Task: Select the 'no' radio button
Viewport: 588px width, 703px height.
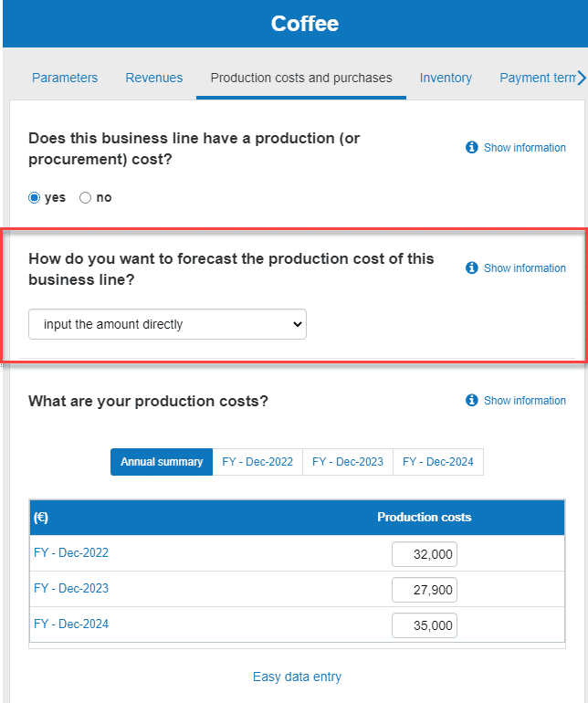Action: (85, 197)
